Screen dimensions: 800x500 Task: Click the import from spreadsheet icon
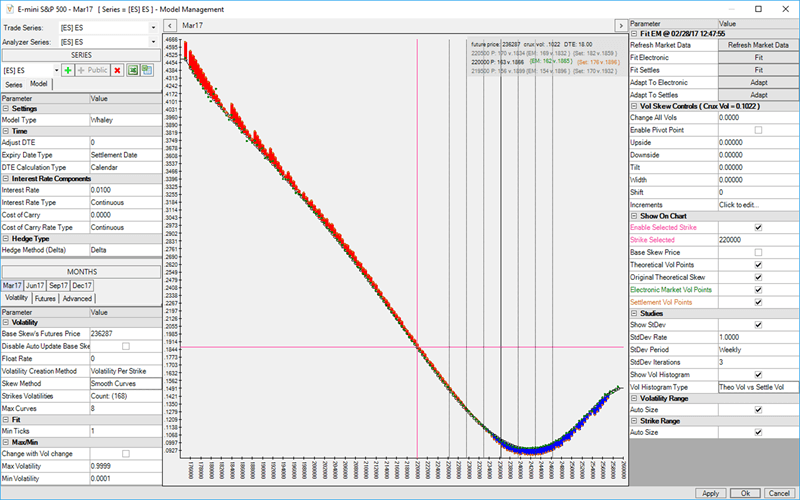(146, 71)
